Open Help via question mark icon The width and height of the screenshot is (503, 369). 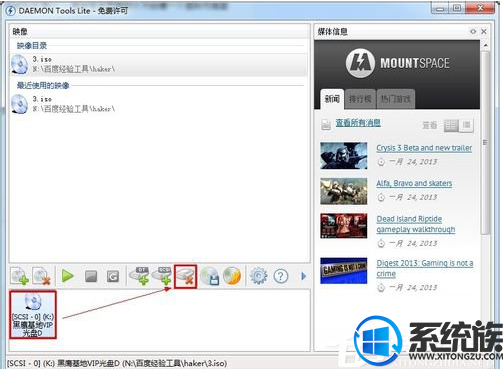pos(281,276)
